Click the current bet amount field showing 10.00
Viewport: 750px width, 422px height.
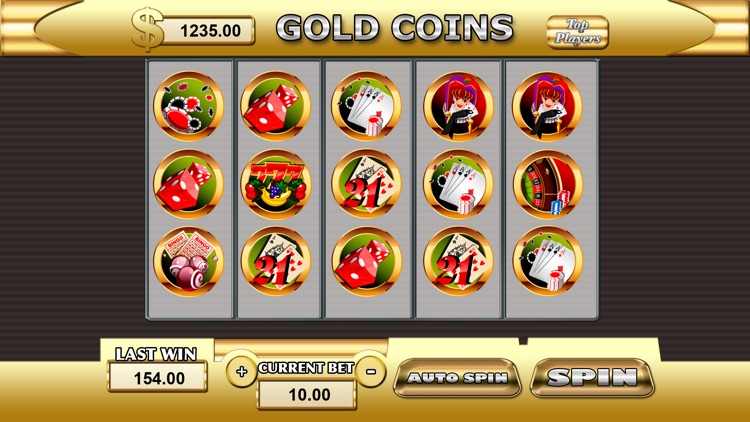pos(307,395)
